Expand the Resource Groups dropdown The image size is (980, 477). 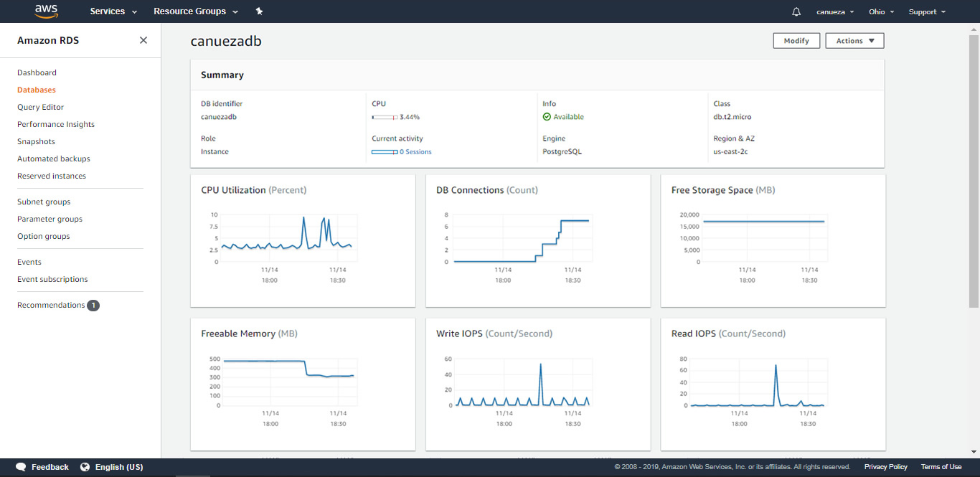point(195,11)
